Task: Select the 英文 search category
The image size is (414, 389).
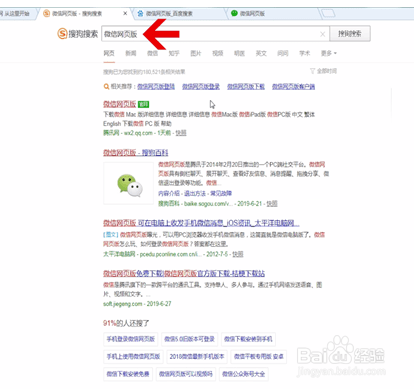Action: [261, 53]
